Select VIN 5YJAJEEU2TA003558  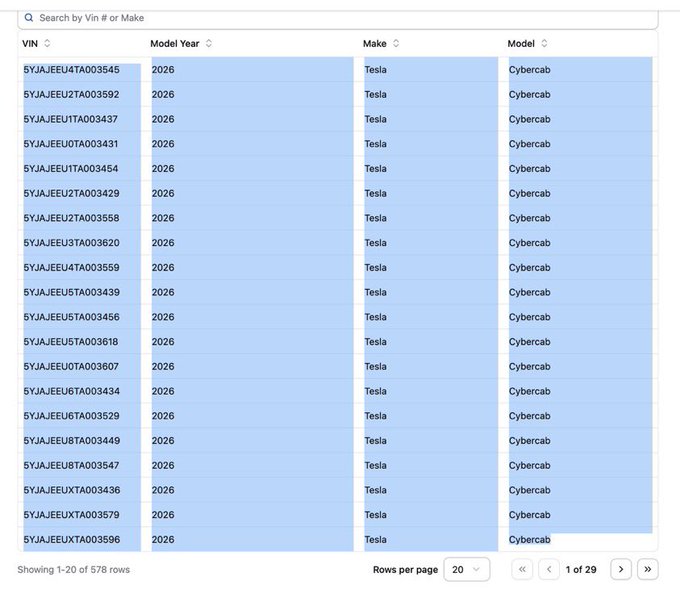72,218
